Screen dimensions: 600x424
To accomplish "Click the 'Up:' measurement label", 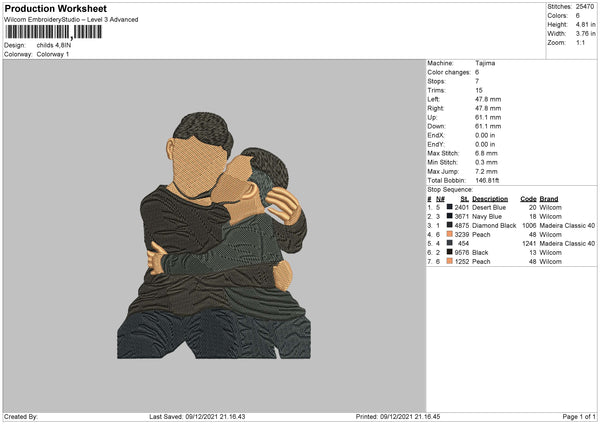I will pos(432,117).
